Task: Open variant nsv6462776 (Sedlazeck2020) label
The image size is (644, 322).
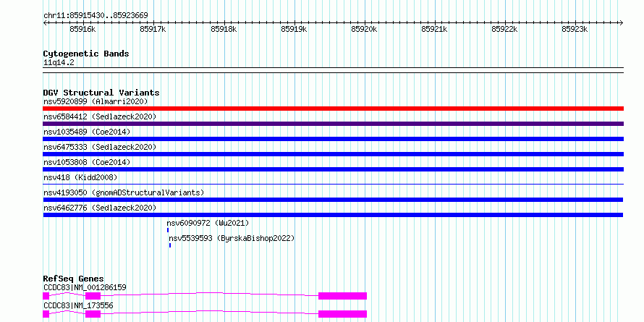Action: [100, 208]
